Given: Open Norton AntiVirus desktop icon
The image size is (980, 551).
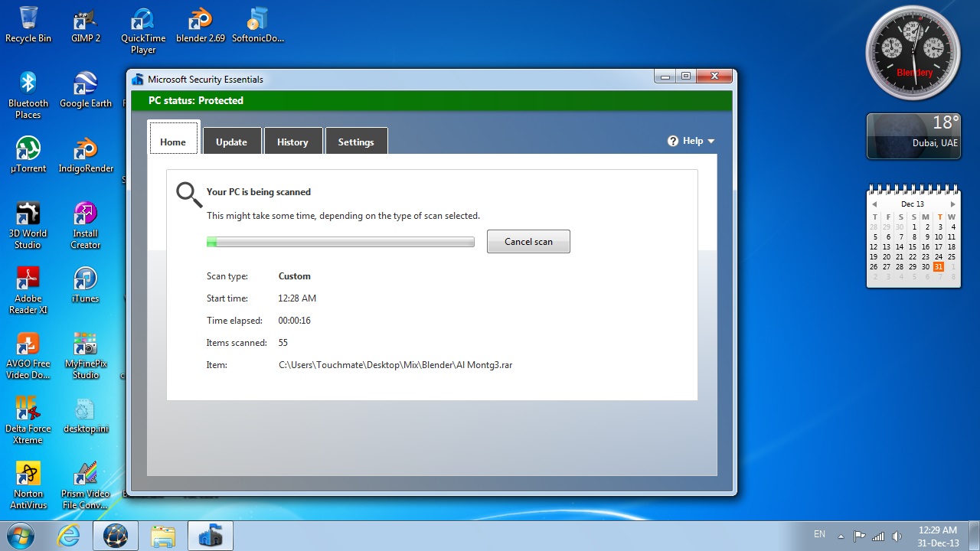Looking at the screenshot, I should click(28, 485).
